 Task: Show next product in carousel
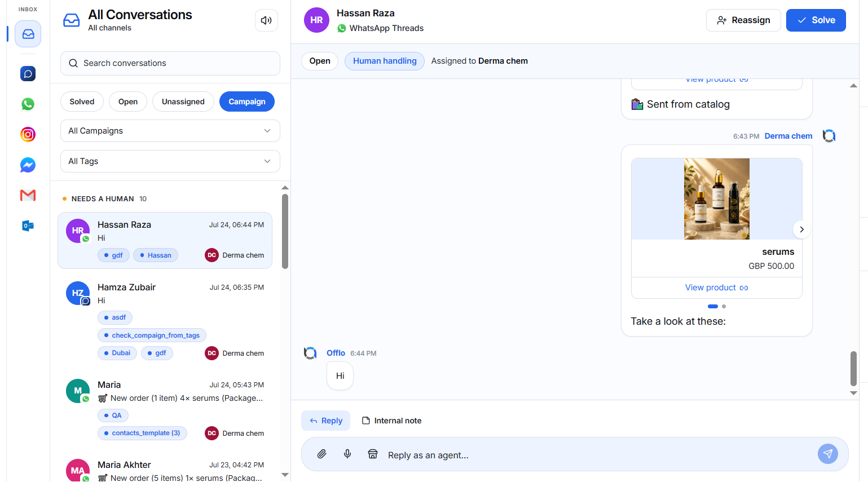click(801, 229)
